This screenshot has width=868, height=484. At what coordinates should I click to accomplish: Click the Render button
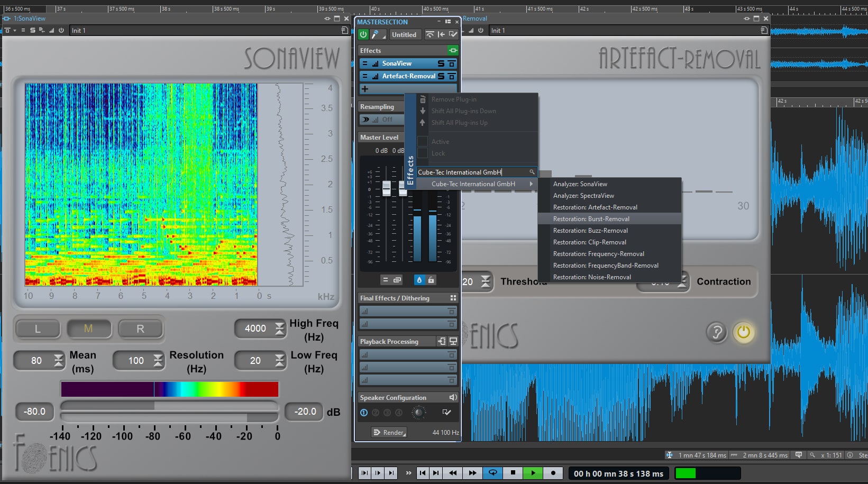tap(389, 432)
